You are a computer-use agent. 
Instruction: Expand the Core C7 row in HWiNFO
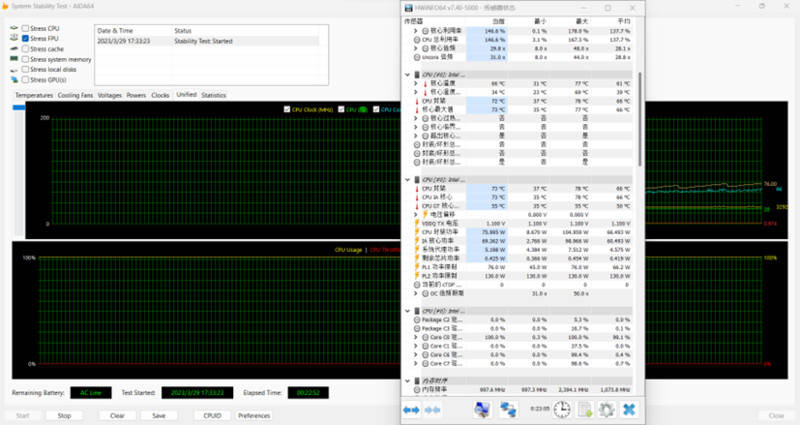click(416, 363)
